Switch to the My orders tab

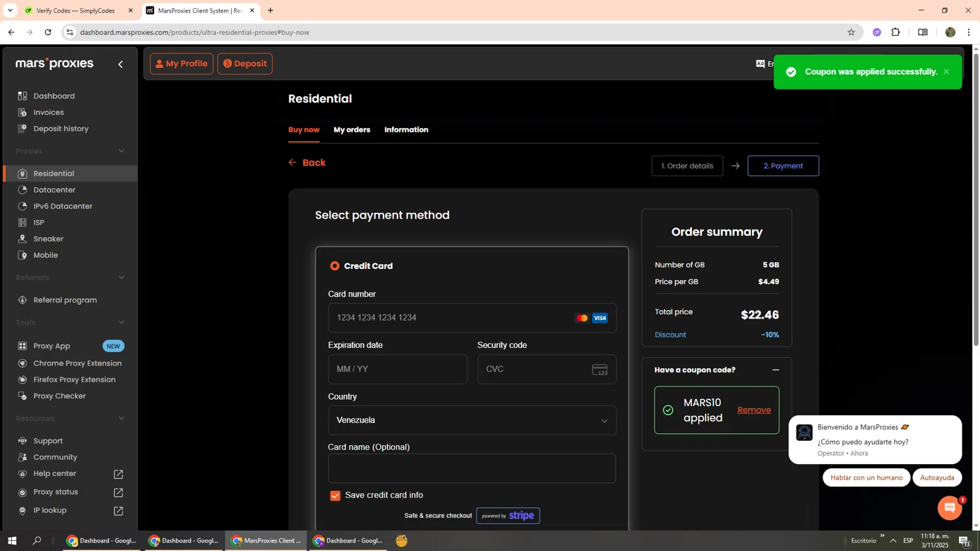pyautogui.click(x=351, y=130)
